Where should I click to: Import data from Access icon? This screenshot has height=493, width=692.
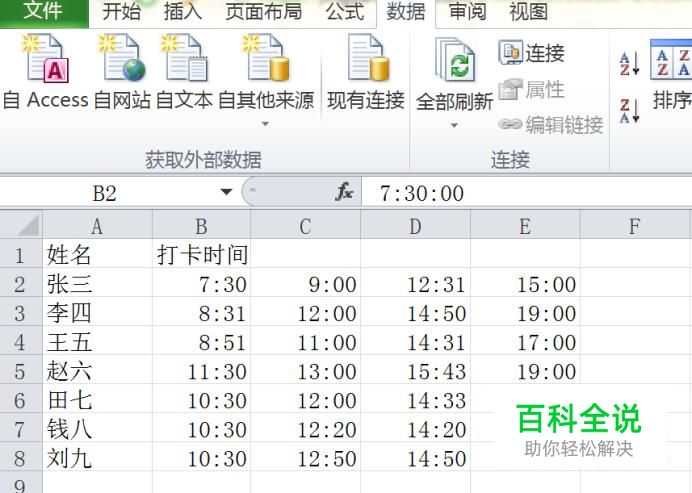[x=46, y=58]
